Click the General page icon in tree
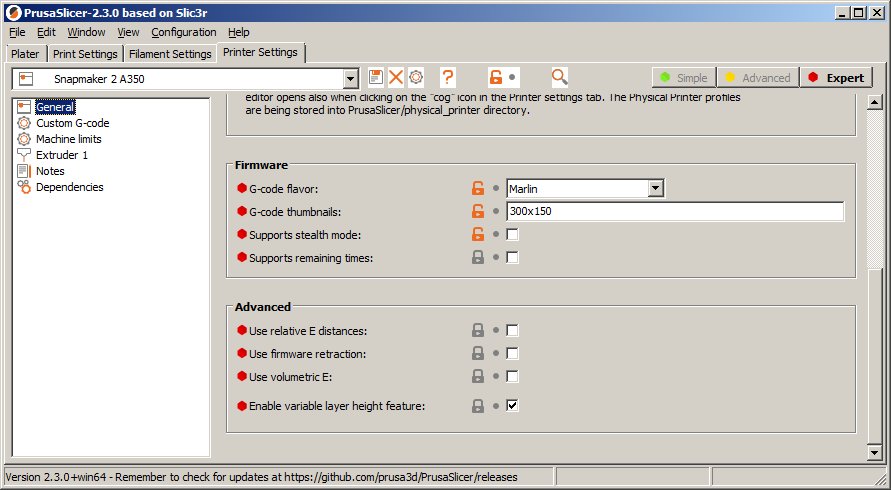 24,107
